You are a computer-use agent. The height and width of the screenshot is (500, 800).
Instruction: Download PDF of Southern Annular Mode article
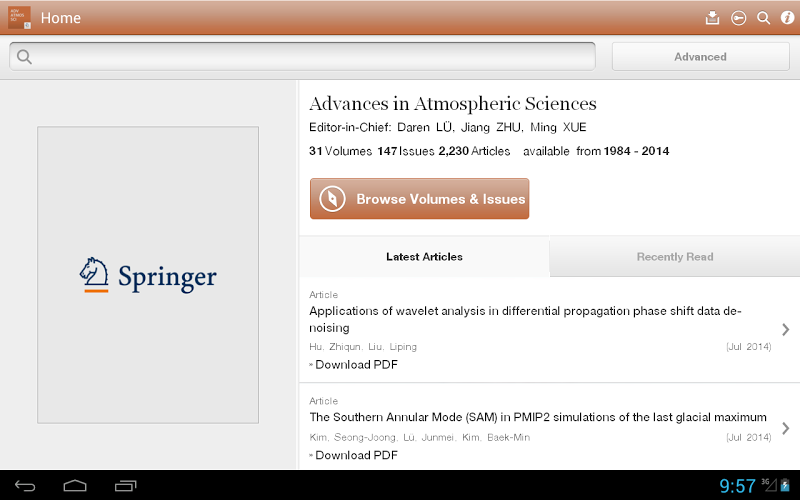(x=354, y=455)
